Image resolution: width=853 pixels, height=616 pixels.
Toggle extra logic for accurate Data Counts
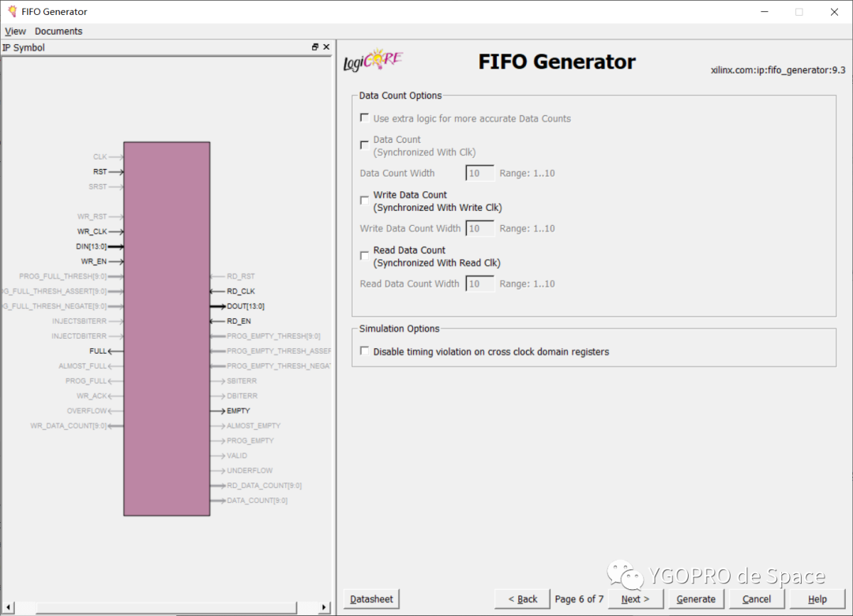pyautogui.click(x=364, y=118)
